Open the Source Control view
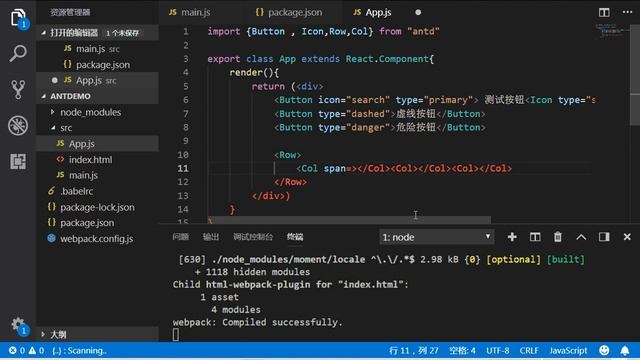The image size is (640, 360). tap(18, 89)
